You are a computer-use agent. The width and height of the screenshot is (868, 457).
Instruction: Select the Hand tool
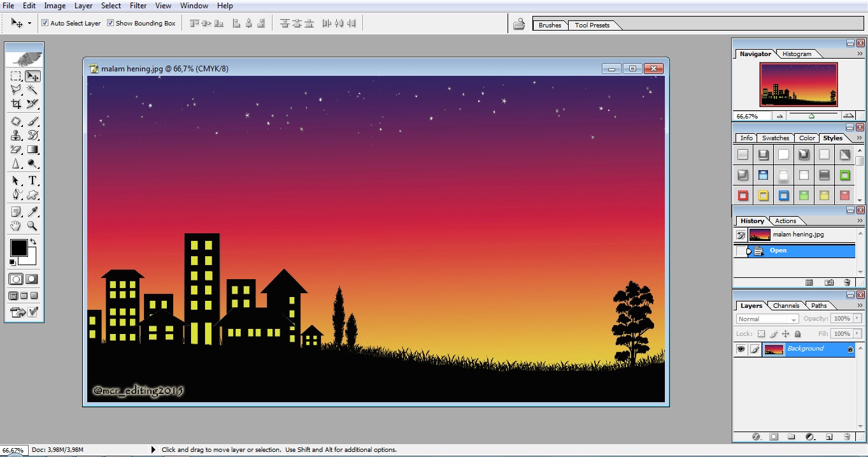click(x=16, y=226)
